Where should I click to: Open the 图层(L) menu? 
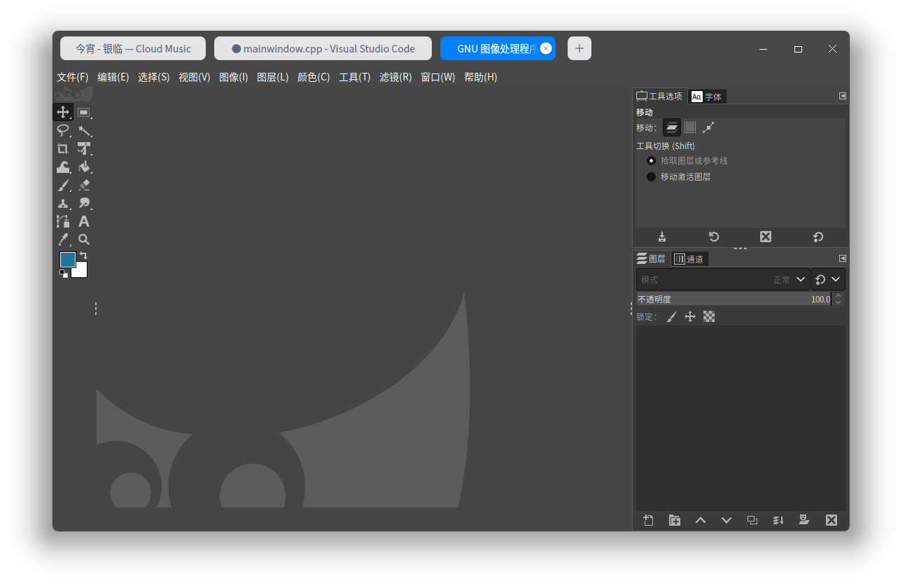(x=273, y=77)
